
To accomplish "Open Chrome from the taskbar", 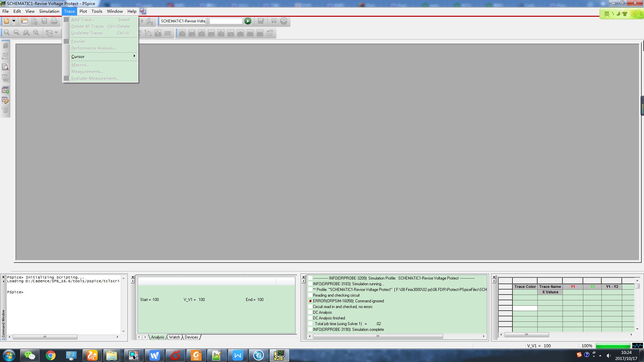I will coord(51,355).
